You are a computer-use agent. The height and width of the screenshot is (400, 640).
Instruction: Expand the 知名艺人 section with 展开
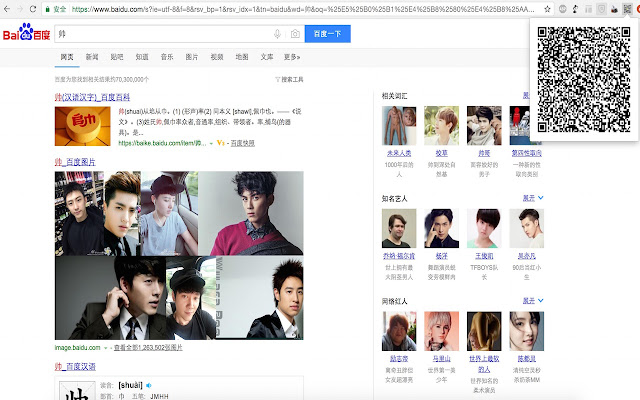coord(533,198)
